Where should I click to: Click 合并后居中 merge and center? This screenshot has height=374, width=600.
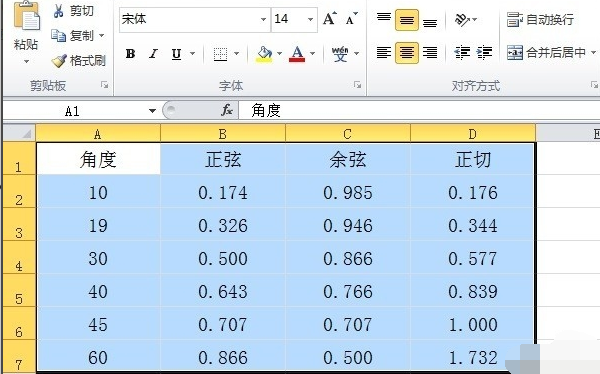(x=546, y=52)
